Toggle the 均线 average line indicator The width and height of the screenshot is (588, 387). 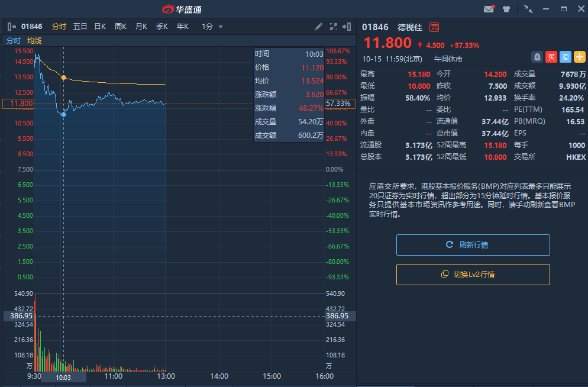[34, 41]
